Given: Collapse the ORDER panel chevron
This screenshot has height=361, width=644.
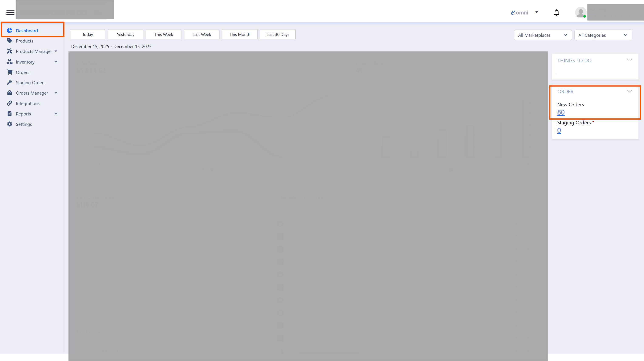Looking at the screenshot, I should tap(629, 91).
